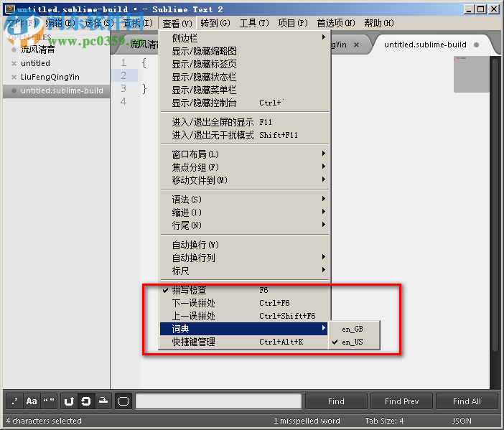Choose 显示/隐藏控制台
Image resolution: width=504 pixels, height=430 pixels.
pyautogui.click(x=244, y=103)
